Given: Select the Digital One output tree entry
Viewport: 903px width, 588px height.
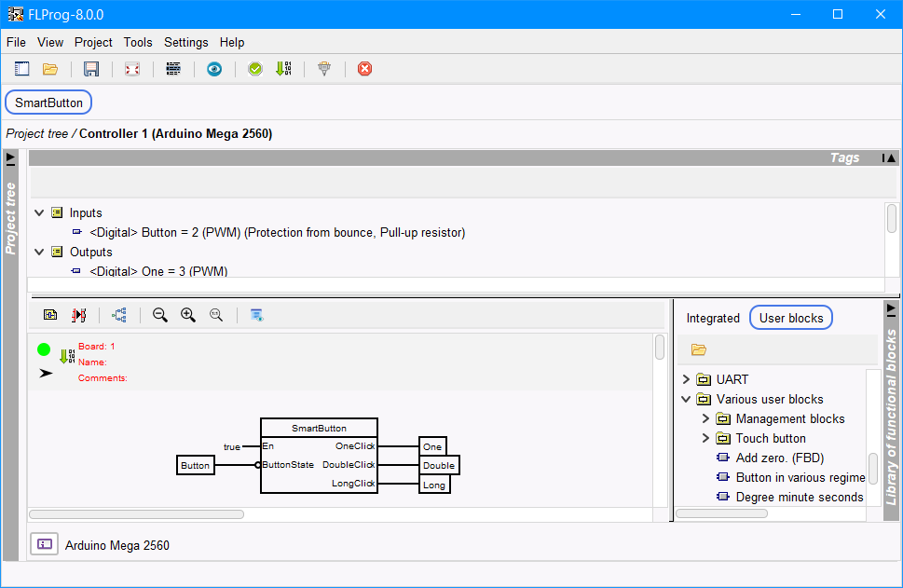Looking at the screenshot, I should (x=158, y=270).
